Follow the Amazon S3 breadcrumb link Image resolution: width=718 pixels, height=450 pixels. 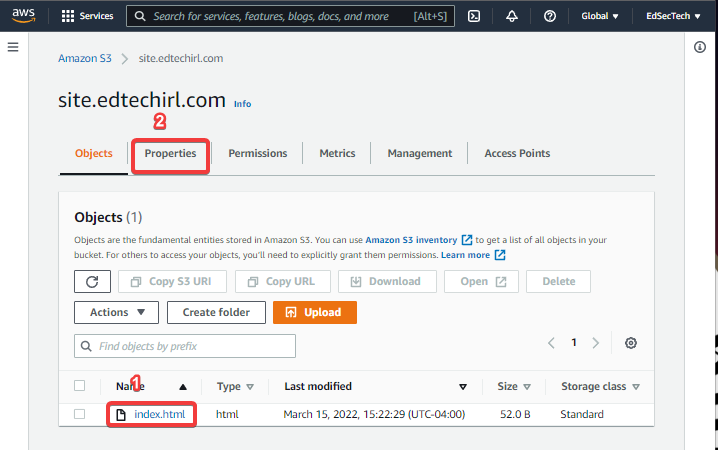(x=85, y=58)
